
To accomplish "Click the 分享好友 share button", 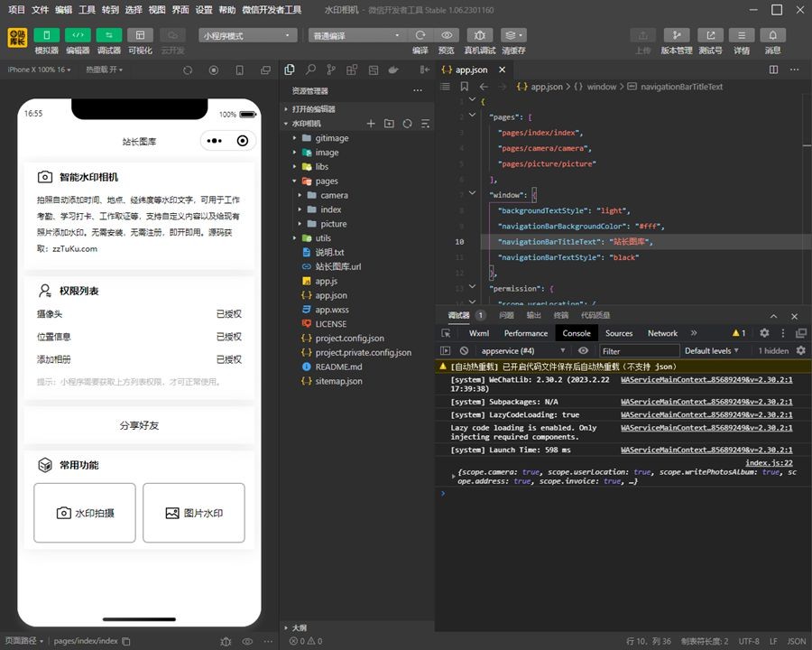I will [x=139, y=425].
